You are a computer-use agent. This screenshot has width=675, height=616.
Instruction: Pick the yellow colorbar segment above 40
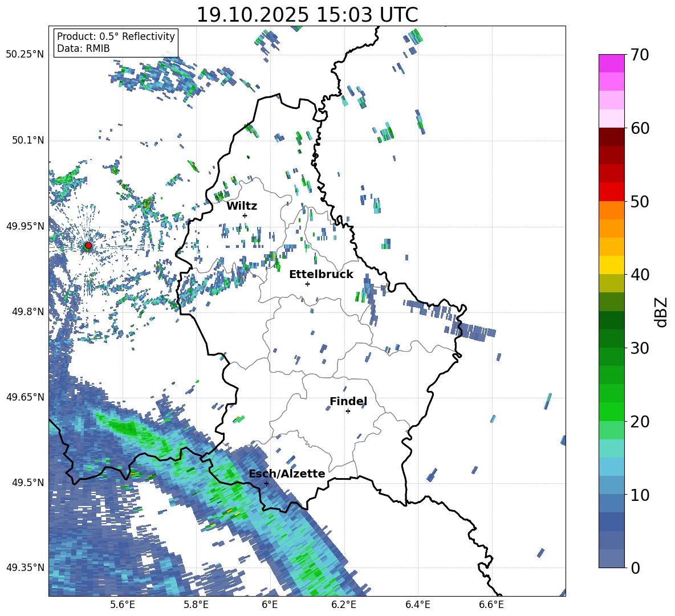pyautogui.click(x=611, y=265)
